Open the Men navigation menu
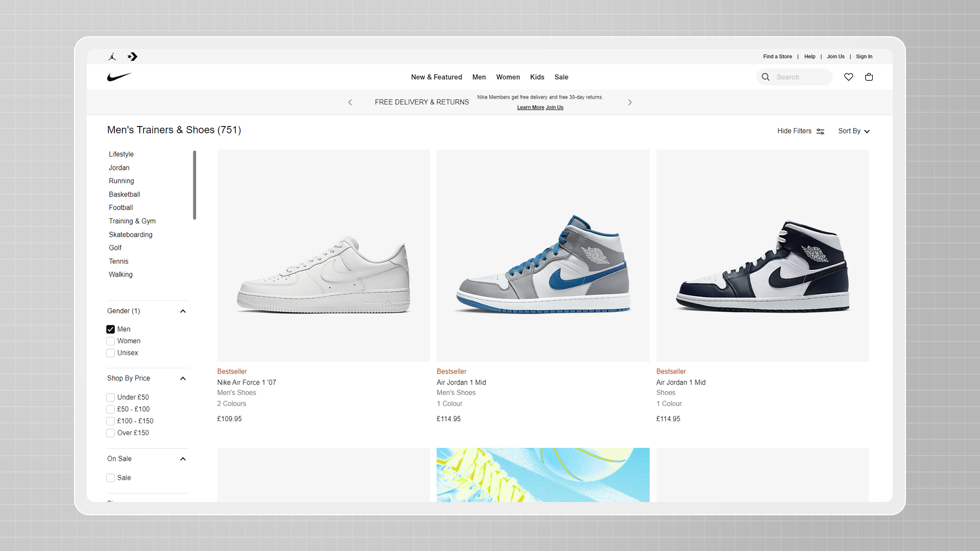This screenshot has height=551, width=980. (479, 77)
